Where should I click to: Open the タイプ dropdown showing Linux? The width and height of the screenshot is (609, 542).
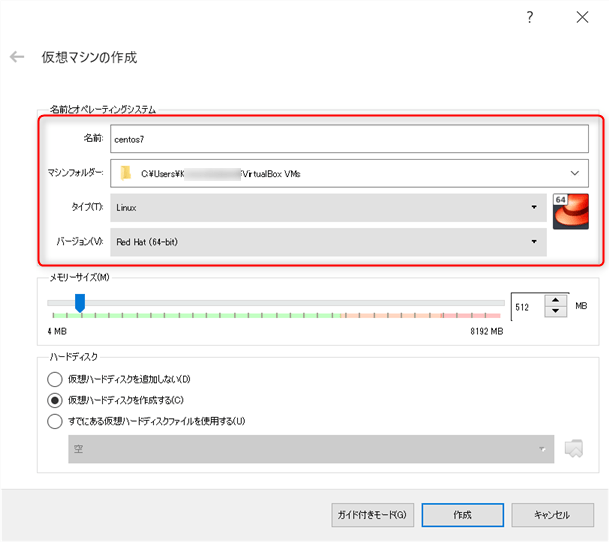click(x=328, y=207)
